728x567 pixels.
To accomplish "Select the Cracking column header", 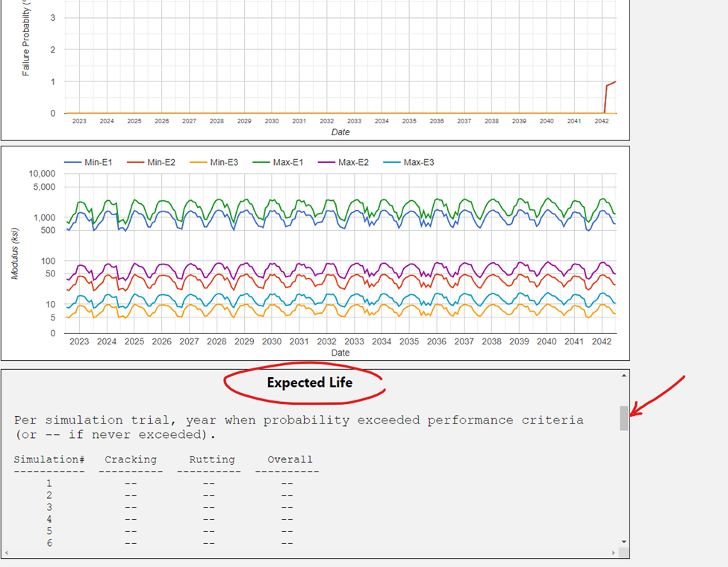I will coord(131,459).
